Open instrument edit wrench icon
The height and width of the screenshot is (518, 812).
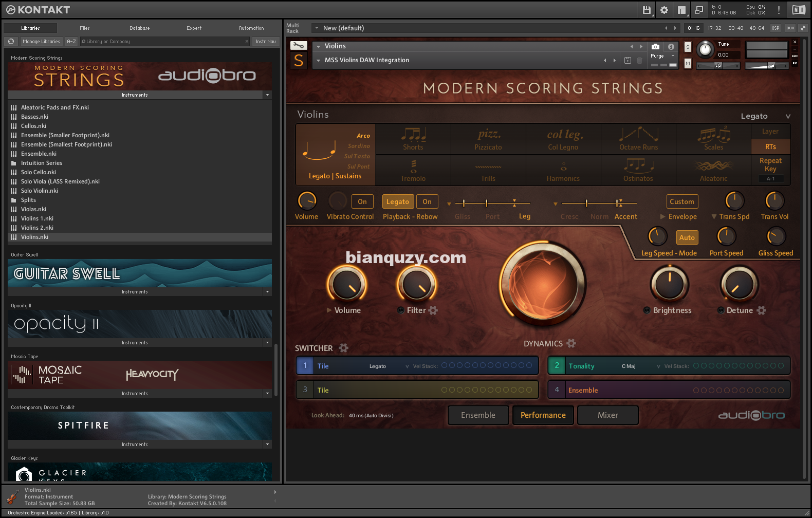(x=299, y=46)
